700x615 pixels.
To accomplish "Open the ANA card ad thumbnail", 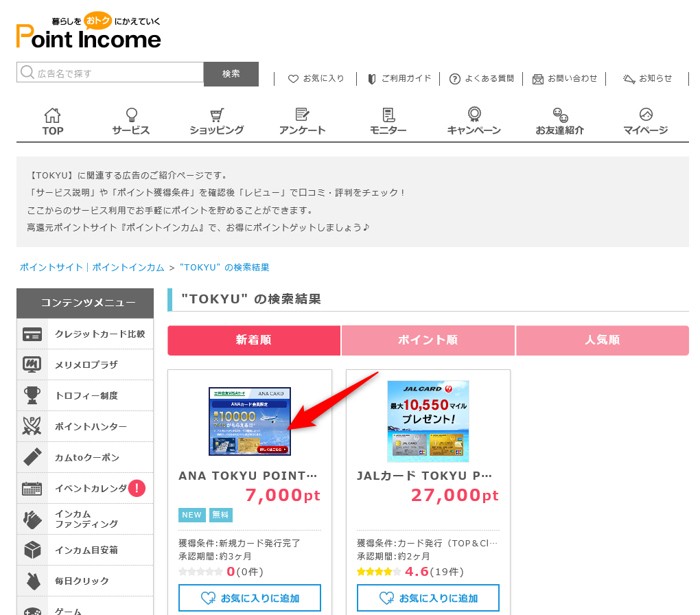I will pos(250,421).
